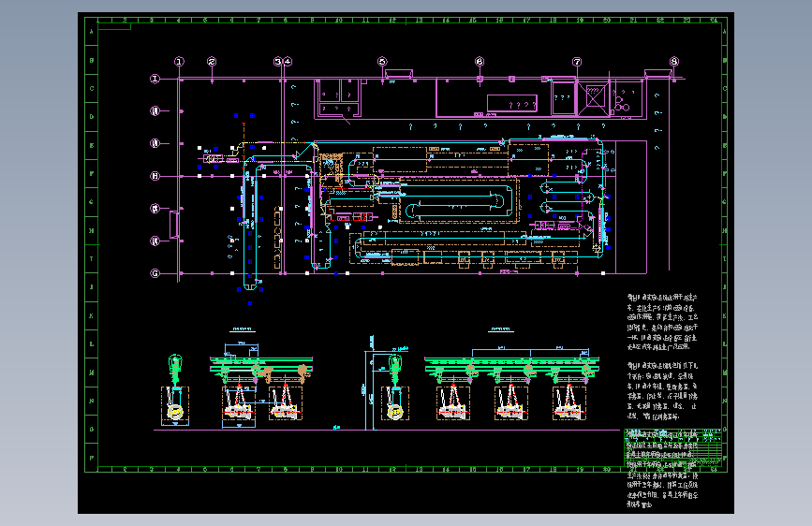Pick column axis bubble 8
This screenshot has height=526, width=812.
tap(673, 61)
